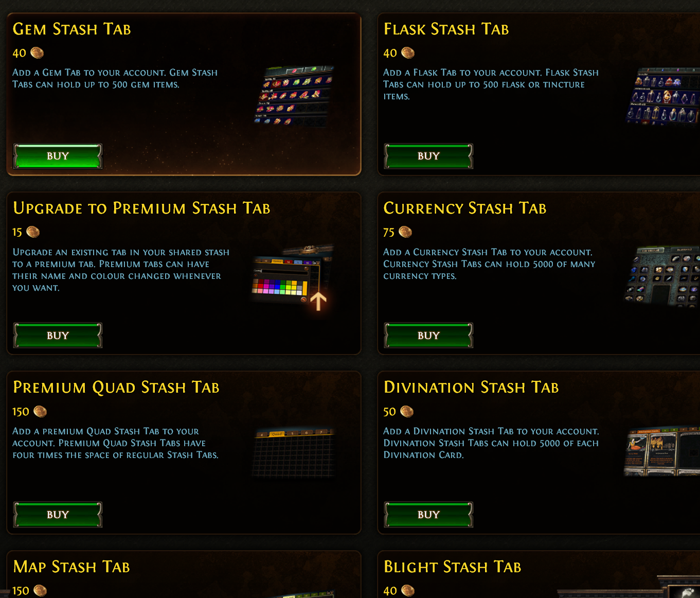Click the coin icon beside Gem Tab price
The image size is (700, 598).
point(37,53)
